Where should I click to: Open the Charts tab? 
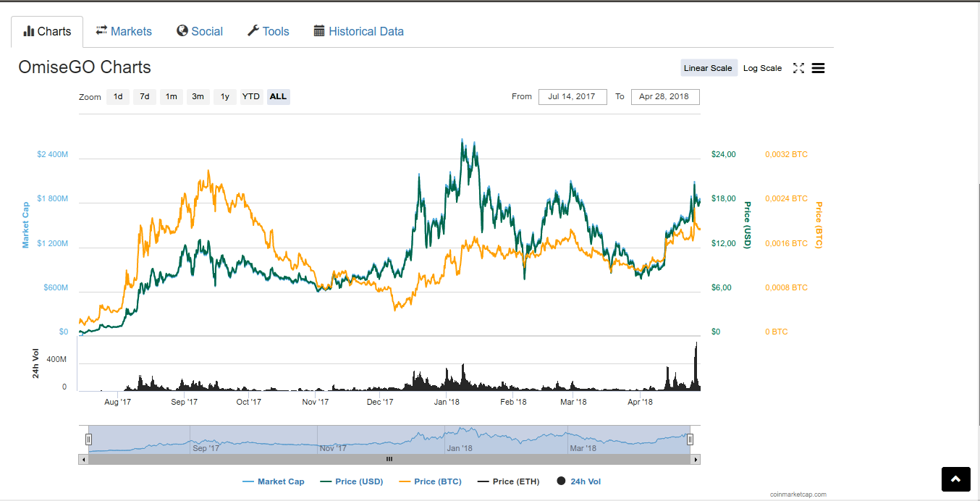tap(47, 32)
